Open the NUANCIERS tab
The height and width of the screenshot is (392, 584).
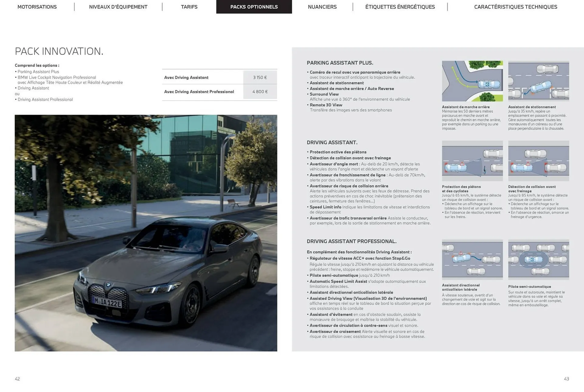pyautogui.click(x=322, y=7)
